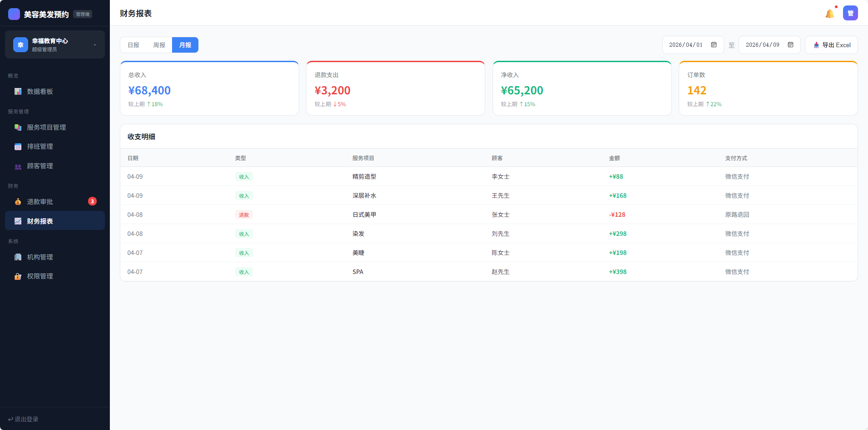Click 退出登录 to log out
Screen dimensions: 868x430
24,419
